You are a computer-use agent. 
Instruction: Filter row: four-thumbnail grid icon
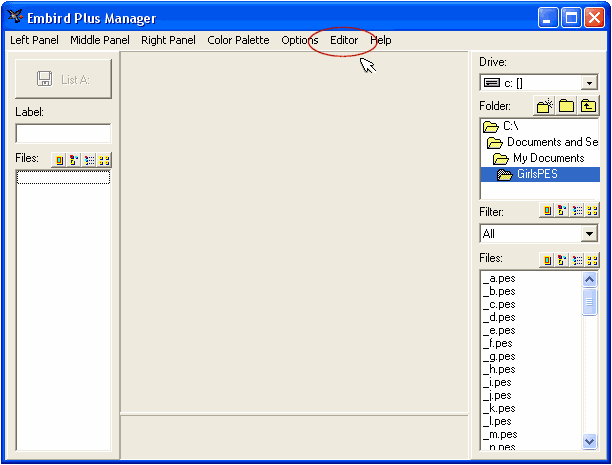592,211
